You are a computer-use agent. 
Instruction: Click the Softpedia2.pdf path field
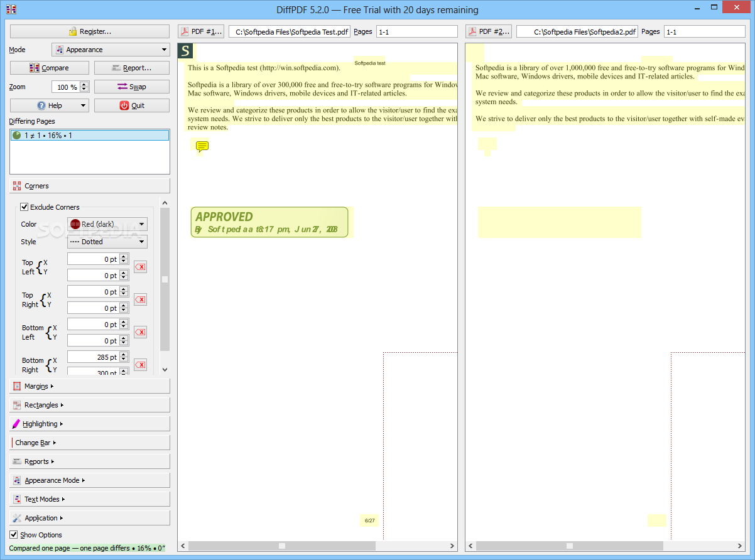coord(577,31)
